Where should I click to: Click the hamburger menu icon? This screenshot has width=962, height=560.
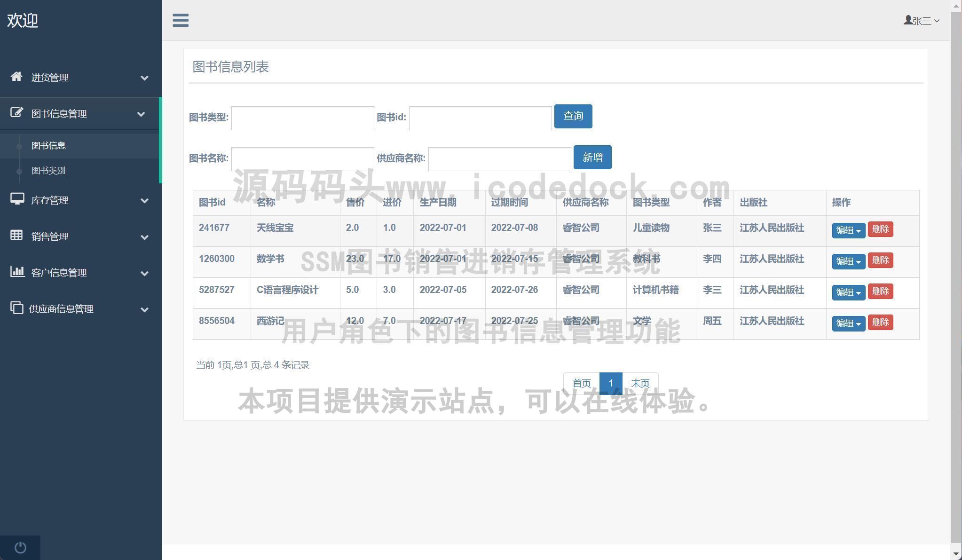coord(181,20)
